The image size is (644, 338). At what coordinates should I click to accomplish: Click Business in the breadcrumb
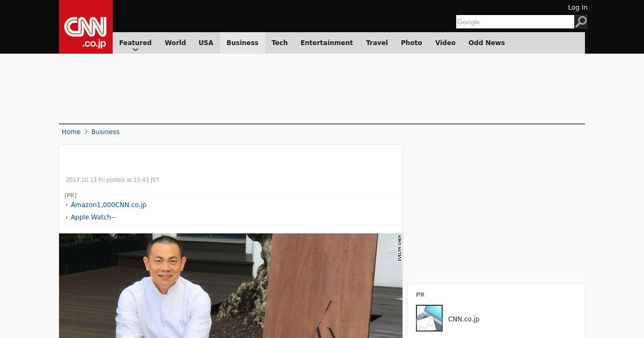(x=105, y=132)
